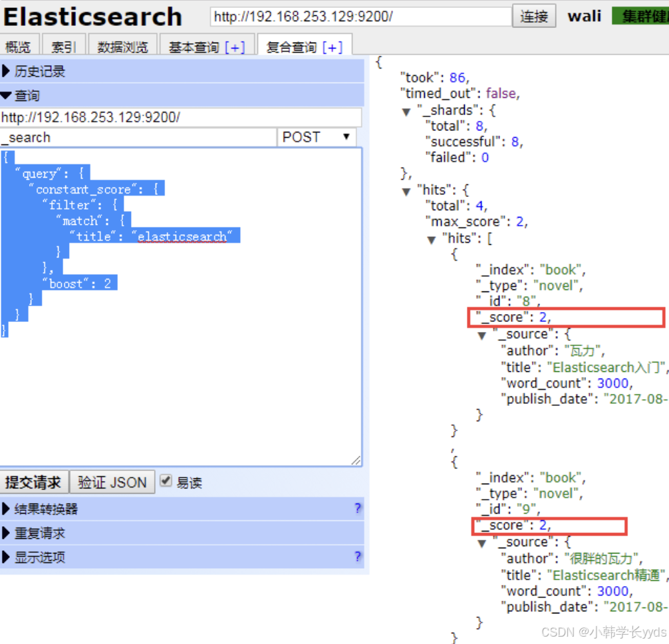
Task: Collapse "_source" of the id 9 hit
Action: pyautogui.click(x=482, y=544)
